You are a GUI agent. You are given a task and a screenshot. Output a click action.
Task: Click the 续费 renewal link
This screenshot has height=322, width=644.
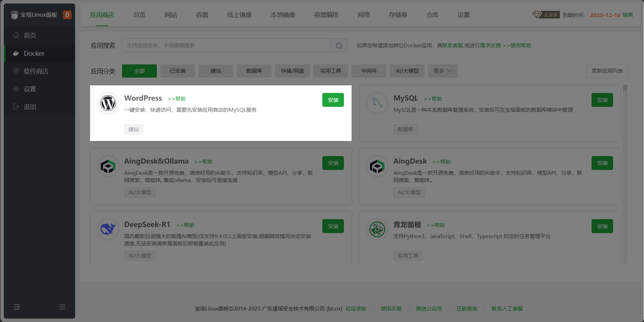point(628,15)
